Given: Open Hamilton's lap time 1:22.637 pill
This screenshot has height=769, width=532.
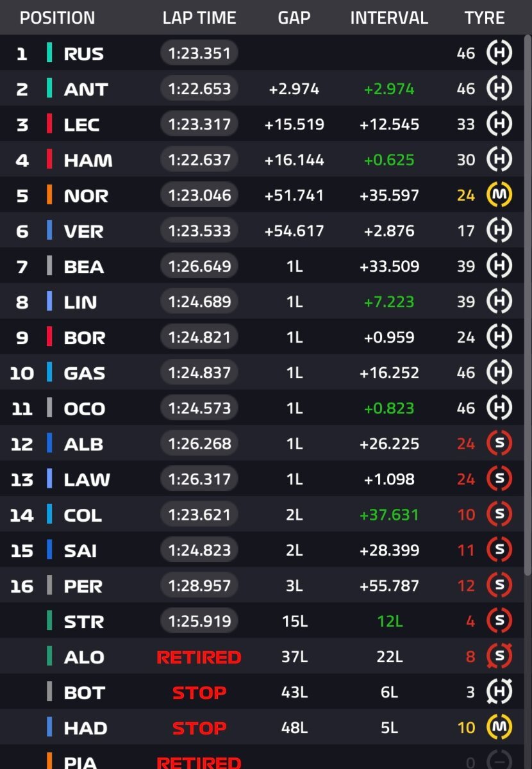Looking at the screenshot, I should [199, 159].
